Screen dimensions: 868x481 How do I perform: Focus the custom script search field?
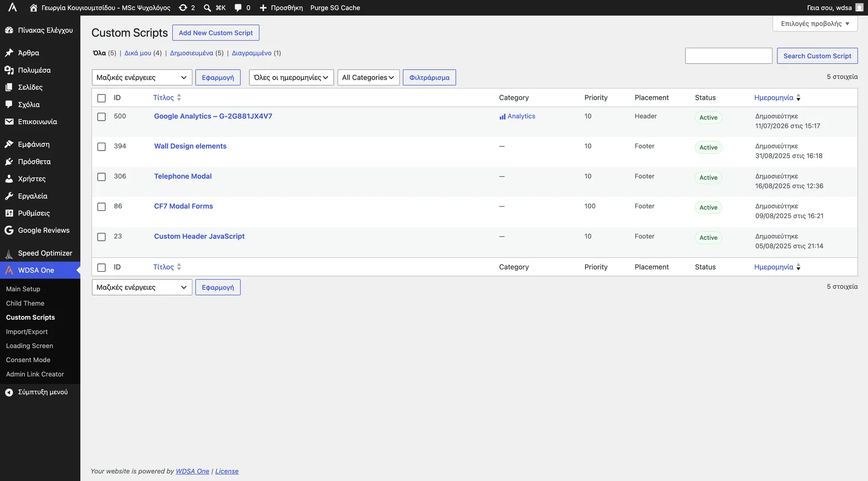[x=729, y=55]
